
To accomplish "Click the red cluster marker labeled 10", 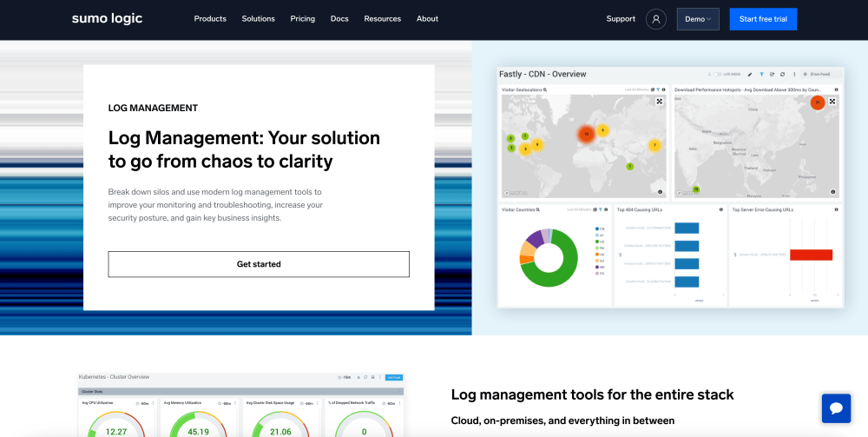I will click(x=586, y=134).
